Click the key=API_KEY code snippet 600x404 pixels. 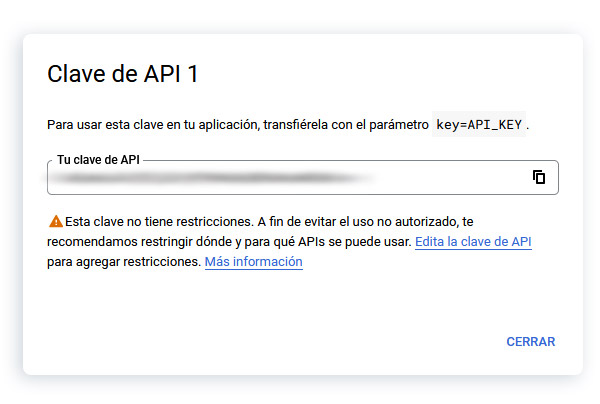click(x=480, y=125)
